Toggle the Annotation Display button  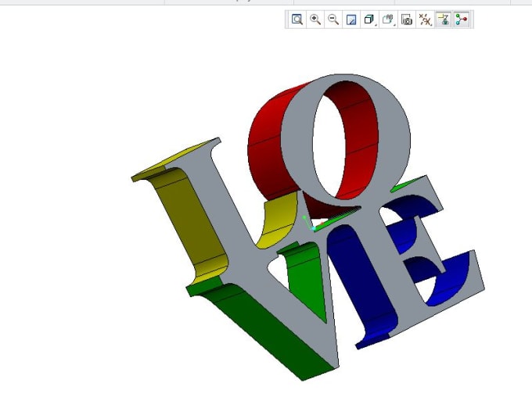[x=443, y=20]
